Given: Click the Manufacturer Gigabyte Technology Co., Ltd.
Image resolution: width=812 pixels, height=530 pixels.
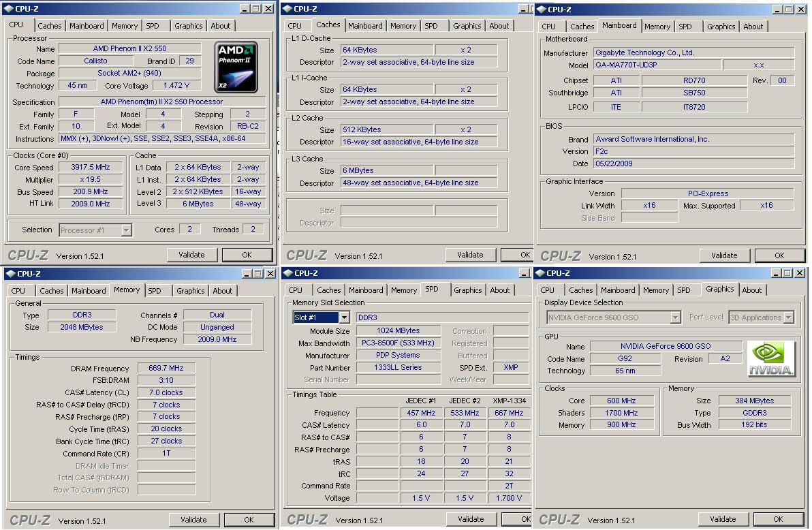Looking at the screenshot, I should coord(693,52).
